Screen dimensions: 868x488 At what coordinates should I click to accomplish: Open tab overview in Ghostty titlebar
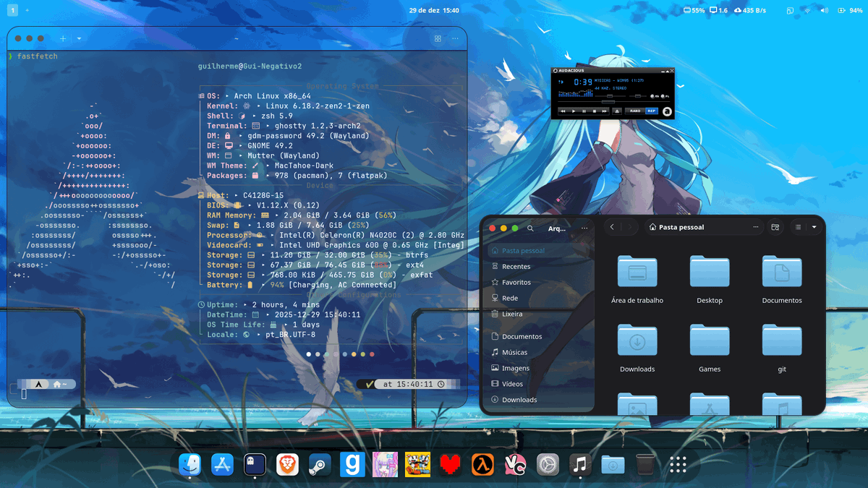tap(438, 38)
